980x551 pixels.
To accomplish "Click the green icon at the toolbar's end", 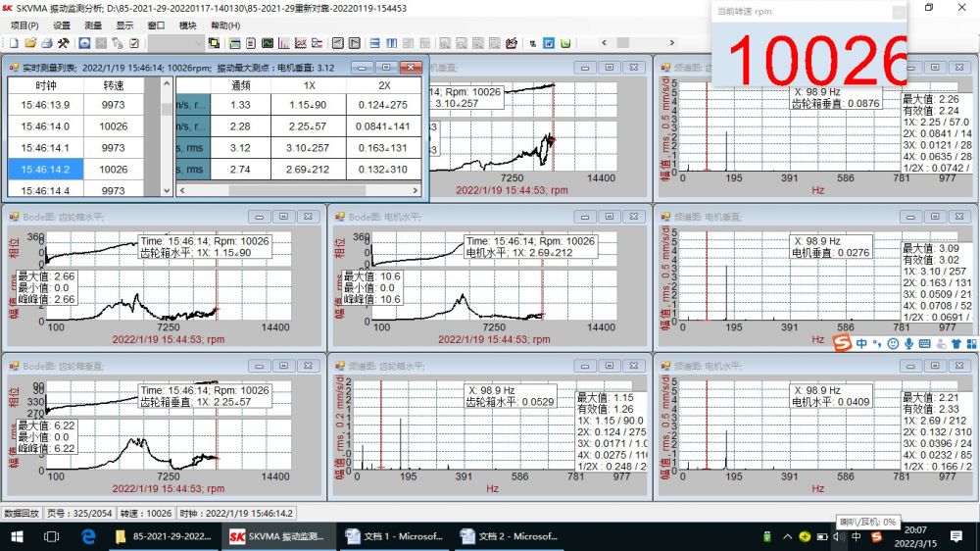I will pos(565,43).
